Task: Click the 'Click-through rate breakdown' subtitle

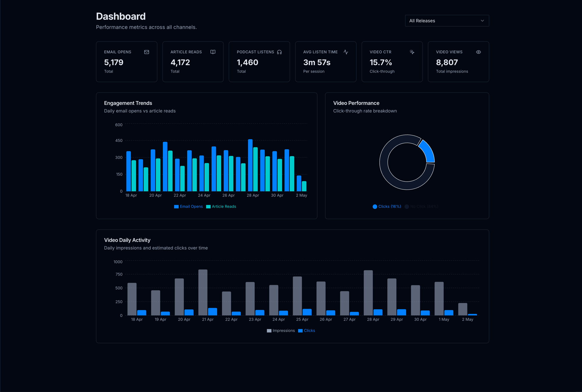Action: point(365,111)
